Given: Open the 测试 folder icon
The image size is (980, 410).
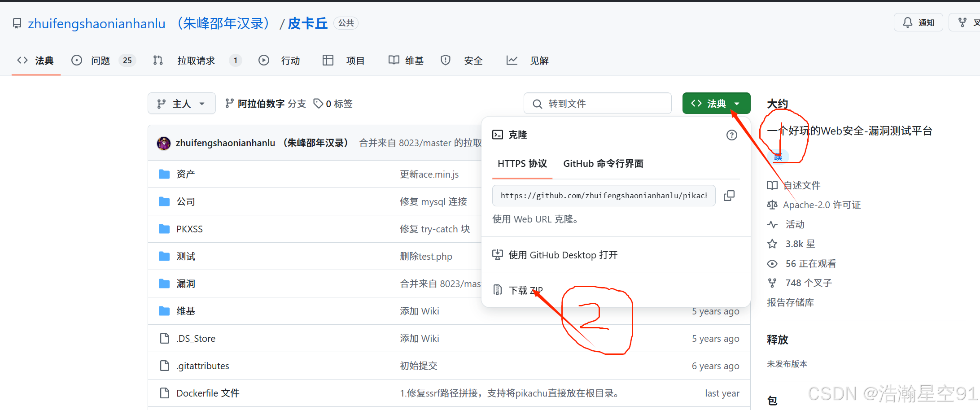Looking at the screenshot, I should (x=164, y=256).
